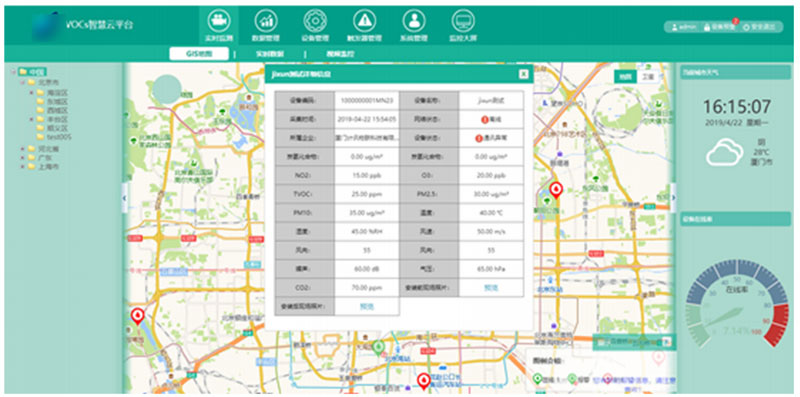This screenshot has width=800, height=397.
Task: Click the device alert lock icon with badge
Action: click(719, 27)
